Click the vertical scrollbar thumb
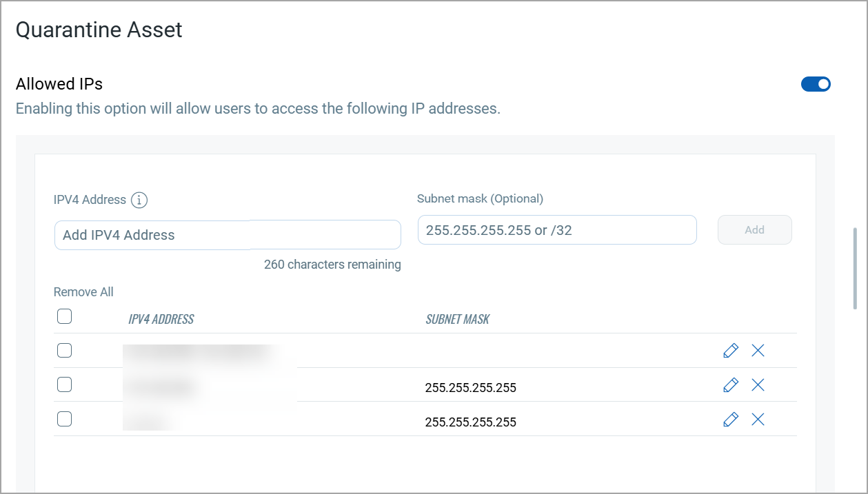The width and height of the screenshot is (868, 494). click(856, 268)
